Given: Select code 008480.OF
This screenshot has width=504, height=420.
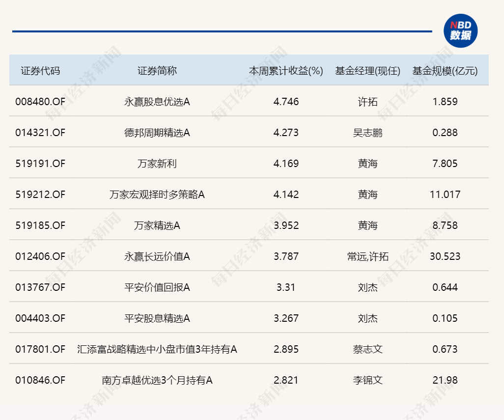Looking at the screenshot, I should click(40, 102).
